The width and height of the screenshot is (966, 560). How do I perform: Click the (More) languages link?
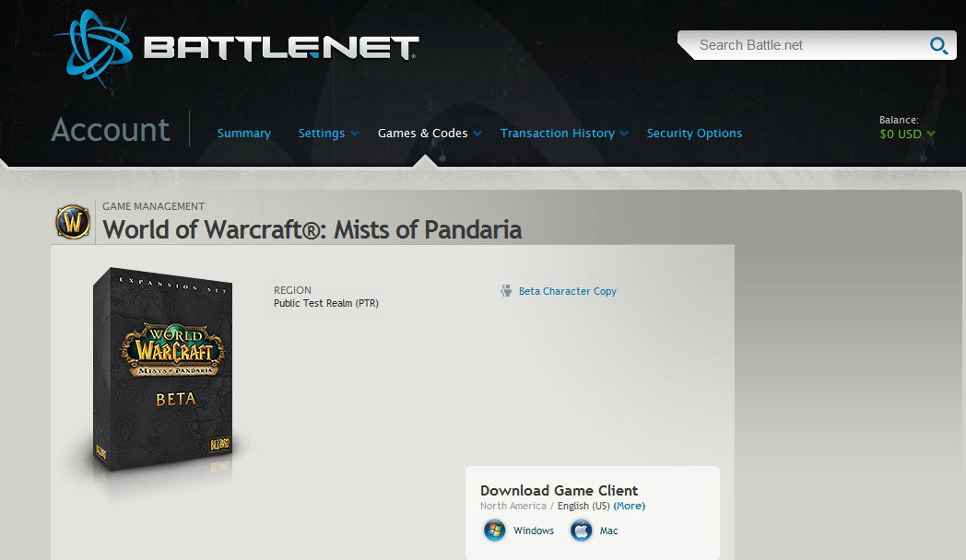click(629, 506)
